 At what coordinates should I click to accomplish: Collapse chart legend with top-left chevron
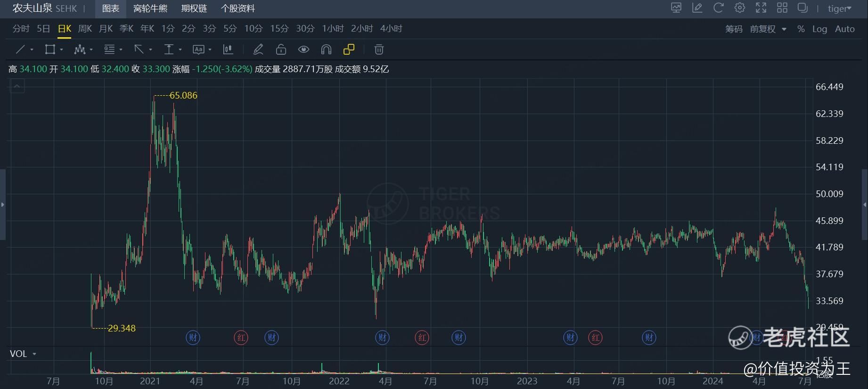tap(17, 86)
